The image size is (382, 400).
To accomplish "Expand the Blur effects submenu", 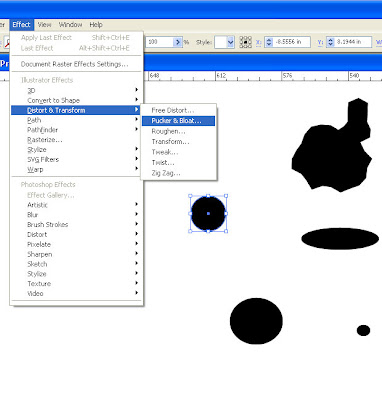I will [76, 215].
